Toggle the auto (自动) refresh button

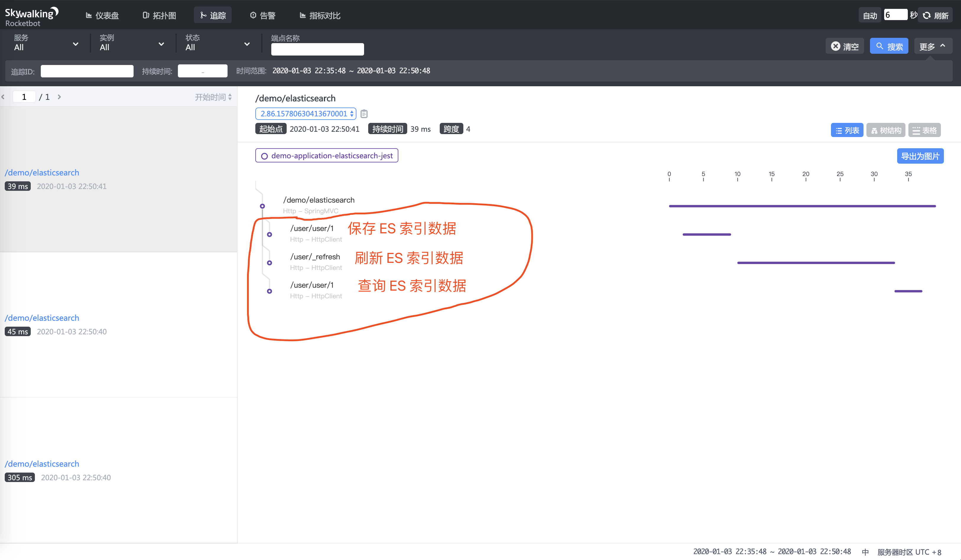coord(869,16)
